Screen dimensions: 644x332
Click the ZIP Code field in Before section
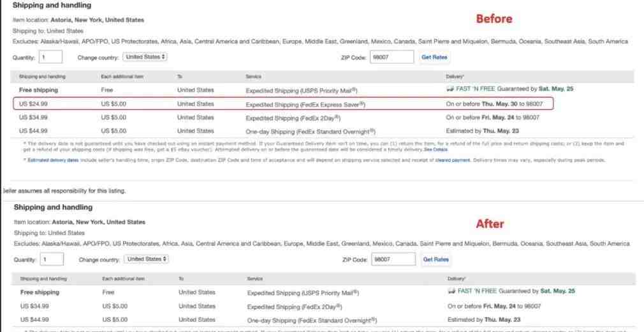tap(392, 57)
